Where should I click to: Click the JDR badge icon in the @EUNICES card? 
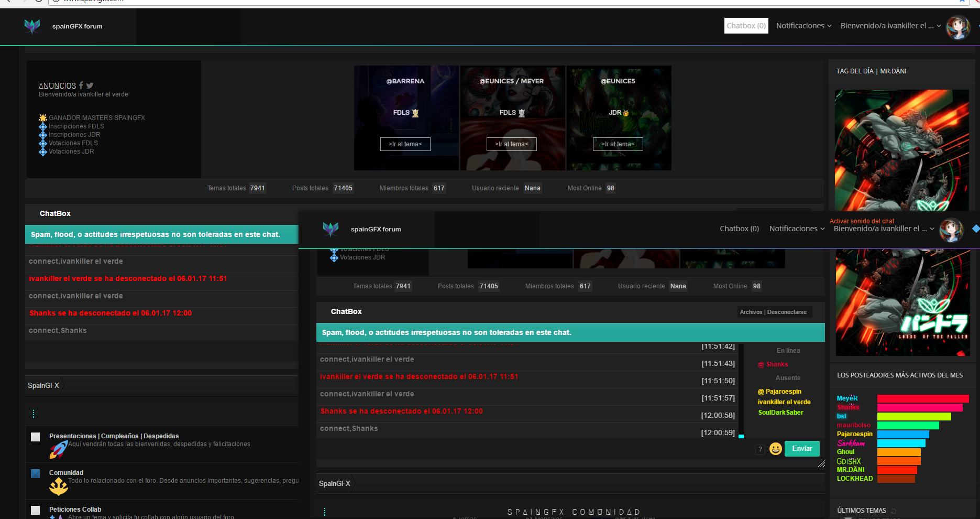click(x=626, y=113)
